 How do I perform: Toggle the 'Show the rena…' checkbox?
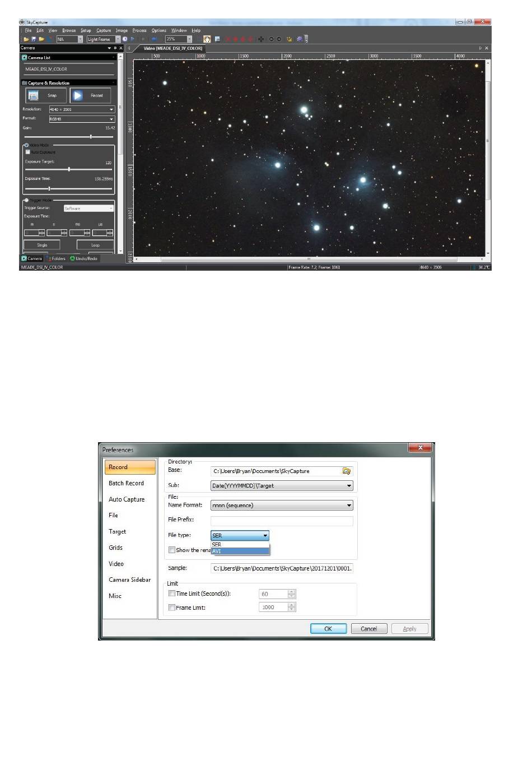click(172, 550)
